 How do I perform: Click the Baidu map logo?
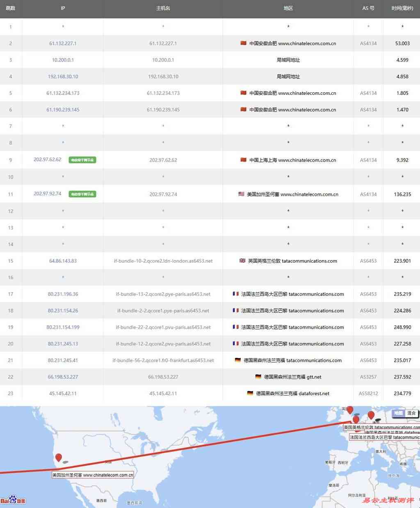pos(13,499)
